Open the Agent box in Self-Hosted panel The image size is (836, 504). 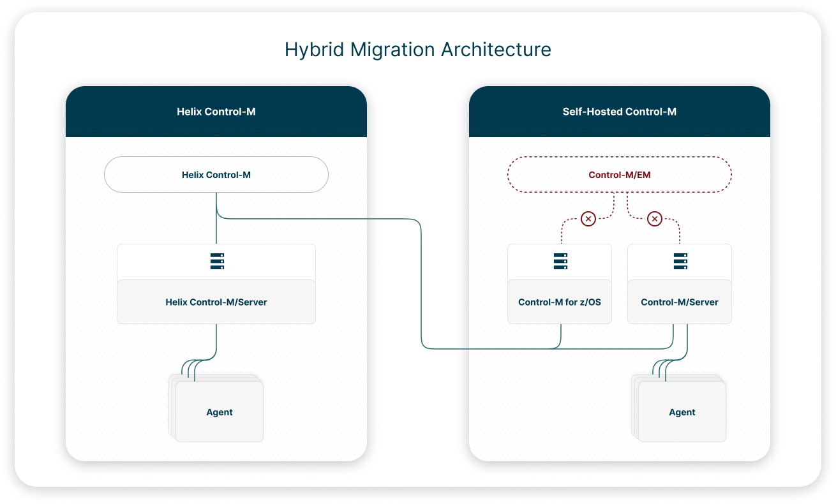(x=682, y=412)
